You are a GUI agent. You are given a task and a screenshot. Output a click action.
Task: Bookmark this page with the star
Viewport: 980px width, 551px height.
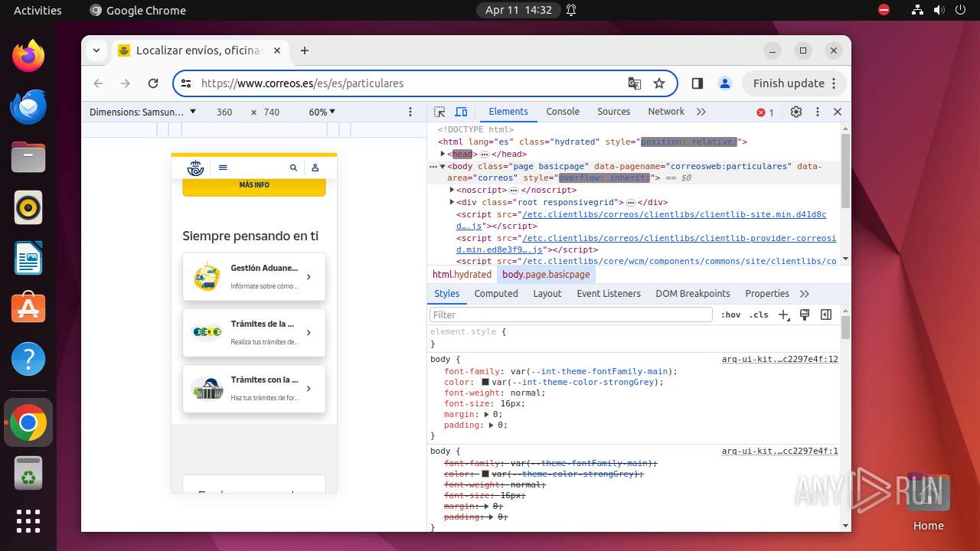(x=659, y=83)
